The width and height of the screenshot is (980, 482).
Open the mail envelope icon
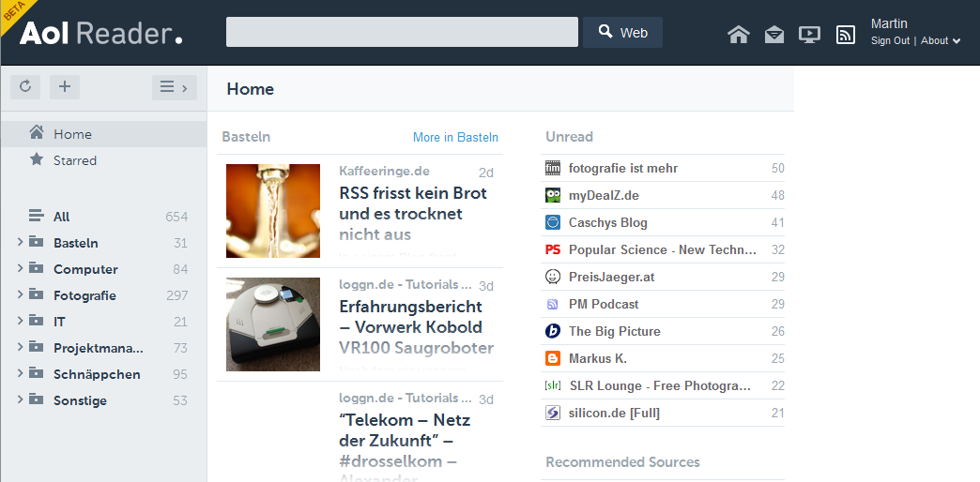773,35
